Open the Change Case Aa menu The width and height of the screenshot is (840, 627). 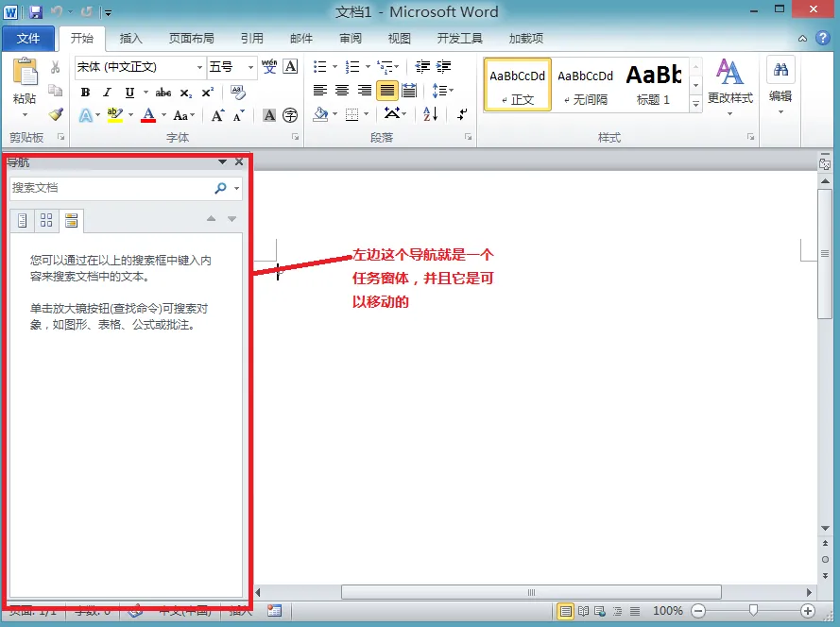pos(183,115)
